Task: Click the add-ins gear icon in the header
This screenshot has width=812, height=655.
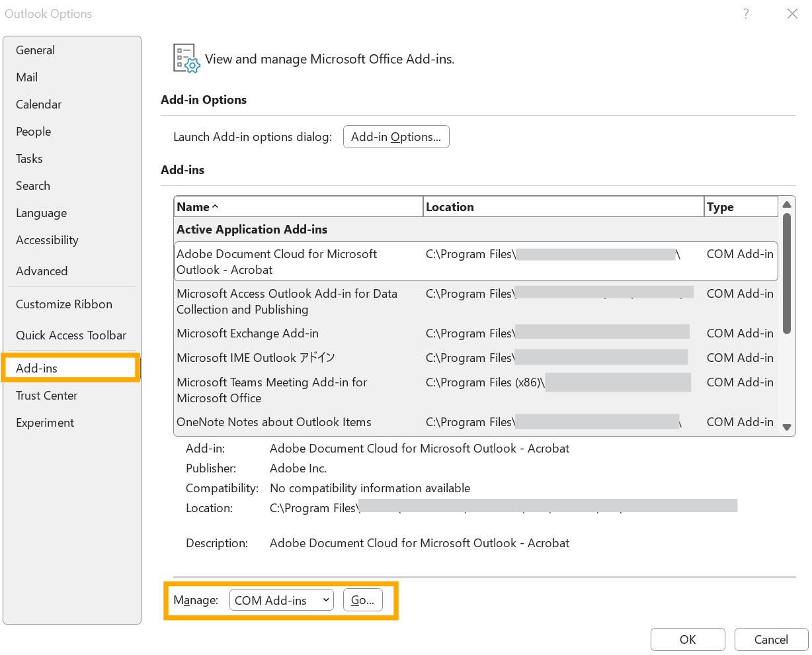Action: pos(186,58)
